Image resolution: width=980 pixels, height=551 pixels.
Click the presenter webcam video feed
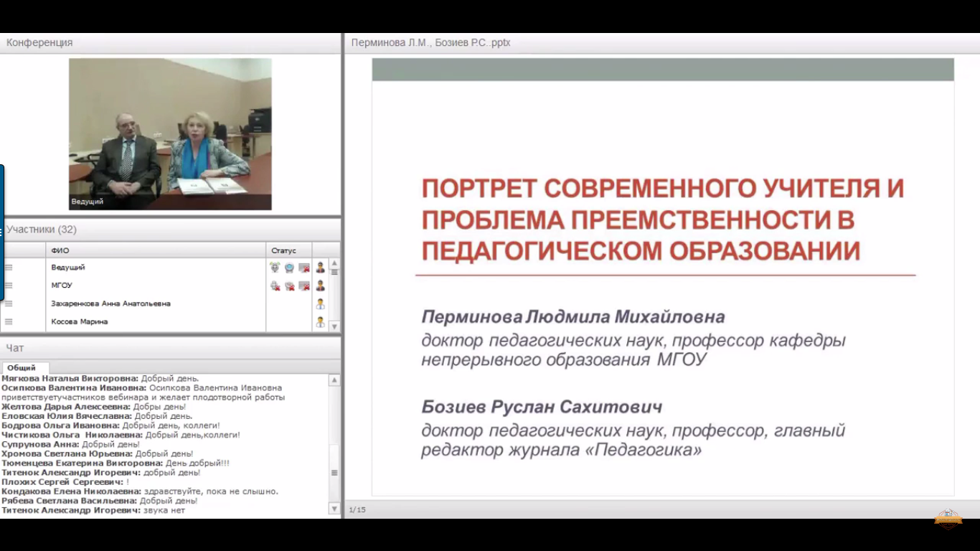click(x=170, y=134)
